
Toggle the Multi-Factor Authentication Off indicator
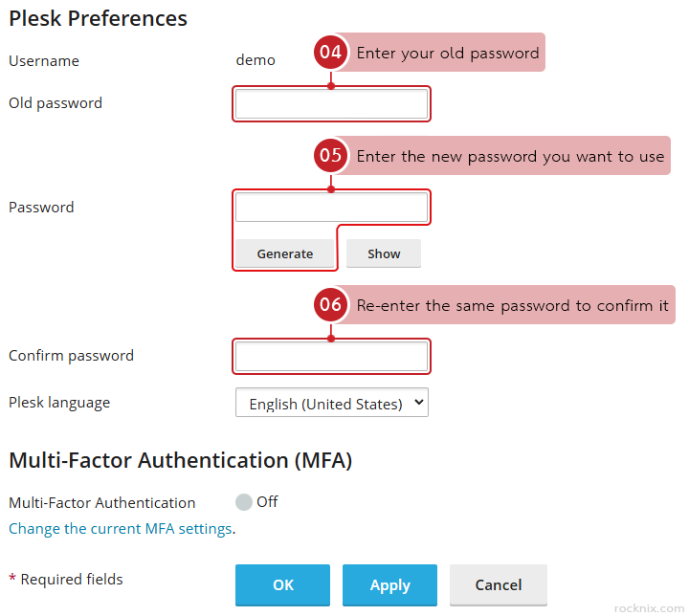coord(244,502)
